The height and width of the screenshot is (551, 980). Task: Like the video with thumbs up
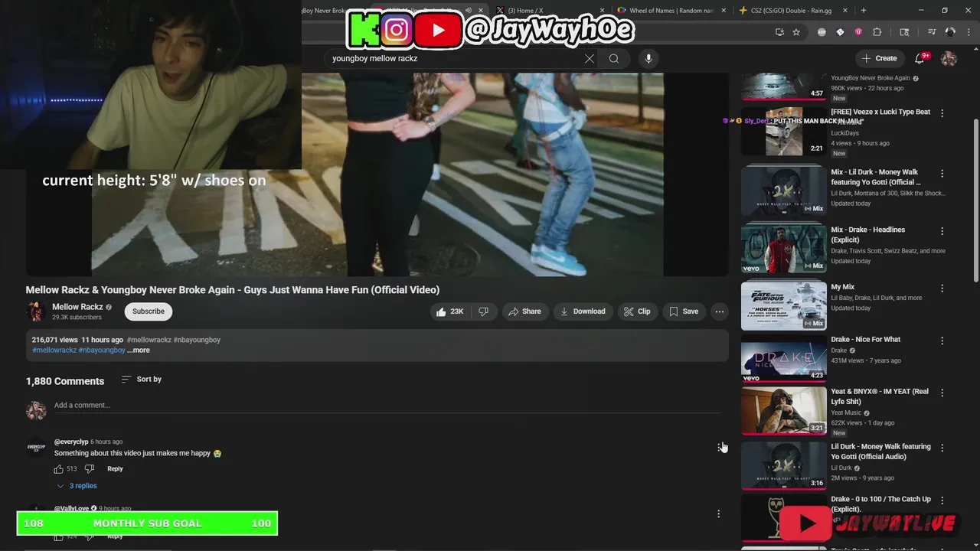(x=449, y=311)
